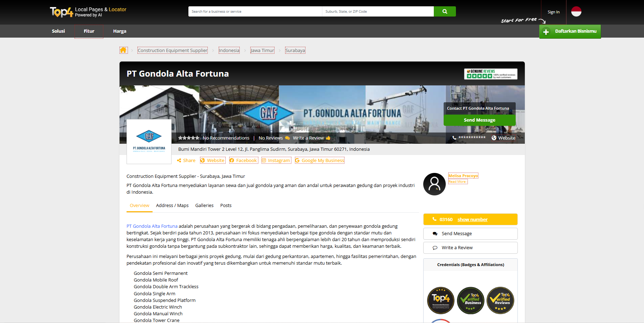Click the Top4 Recommended Business badge

tap(441, 301)
